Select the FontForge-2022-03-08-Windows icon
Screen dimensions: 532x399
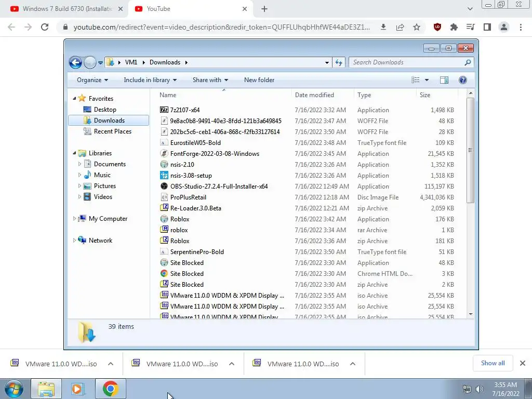click(x=164, y=154)
